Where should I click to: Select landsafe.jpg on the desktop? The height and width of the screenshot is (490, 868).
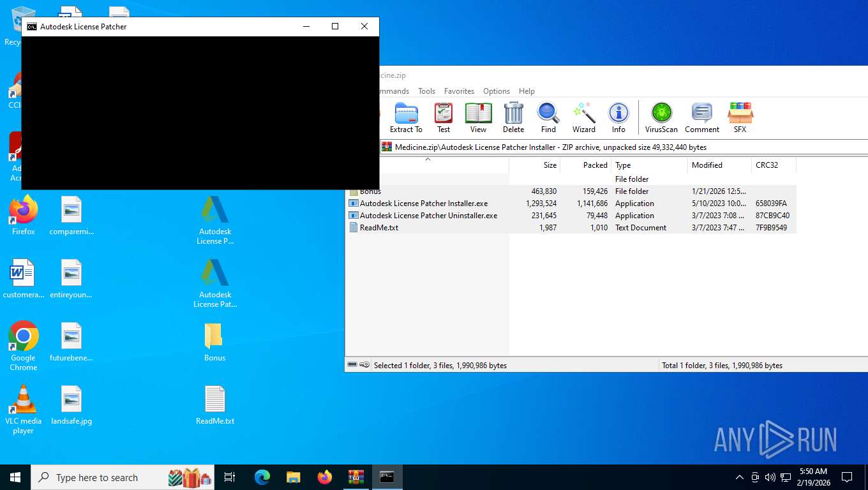(71, 405)
